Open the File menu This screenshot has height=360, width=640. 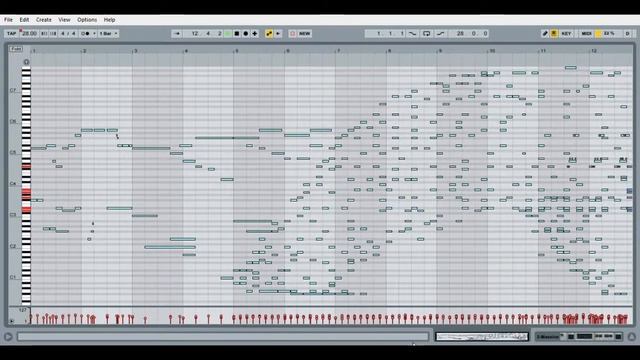coord(8,20)
